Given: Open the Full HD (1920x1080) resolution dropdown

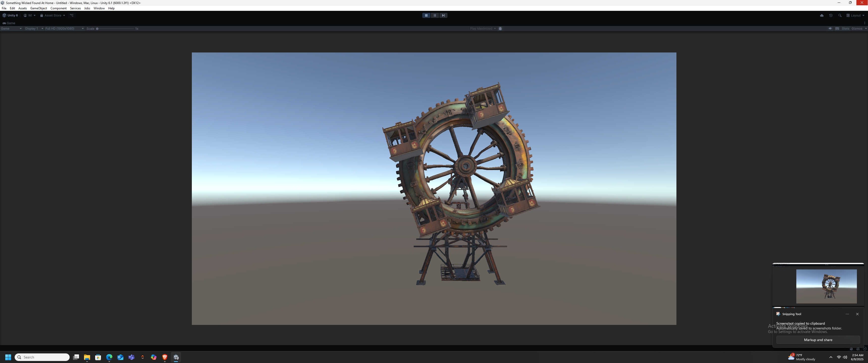Looking at the screenshot, I should pyautogui.click(x=64, y=29).
